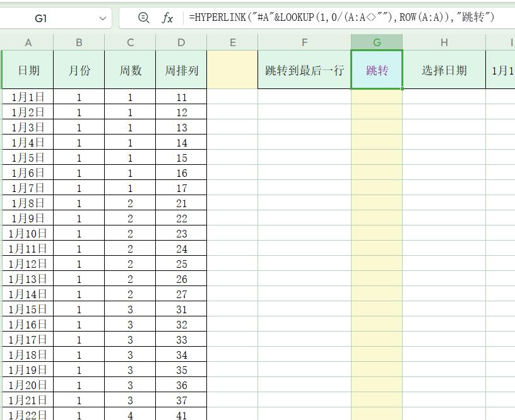Select the cell 1月12日
This screenshot has width=515, height=420.
tap(28, 263)
